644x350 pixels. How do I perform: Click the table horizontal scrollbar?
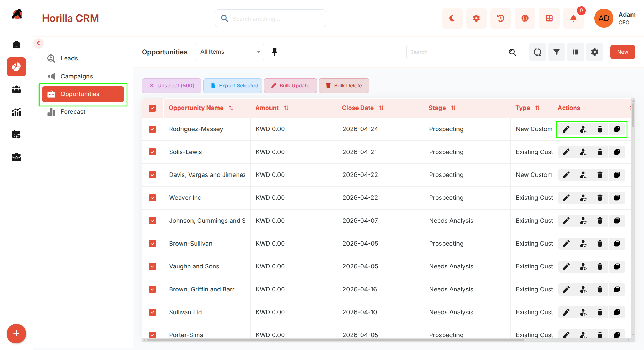pyautogui.click(x=336, y=340)
